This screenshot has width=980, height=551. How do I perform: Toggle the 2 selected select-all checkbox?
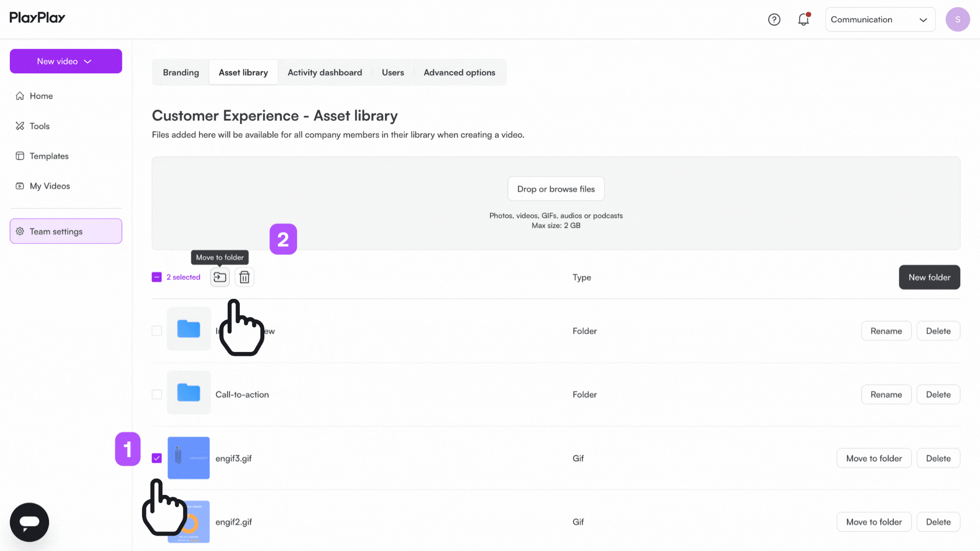157,277
